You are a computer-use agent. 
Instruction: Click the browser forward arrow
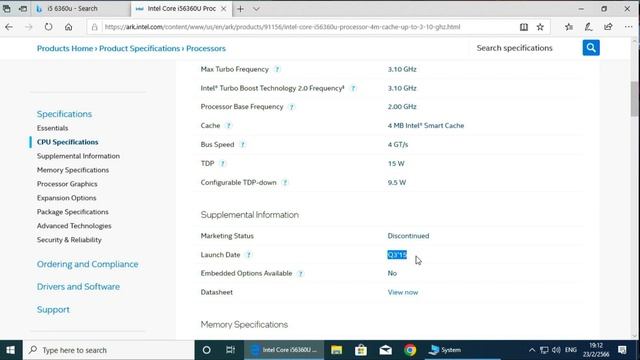[29, 27]
